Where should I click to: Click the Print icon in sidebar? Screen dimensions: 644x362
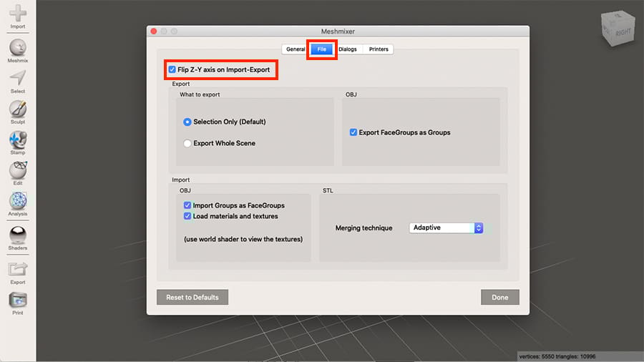pyautogui.click(x=18, y=303)
